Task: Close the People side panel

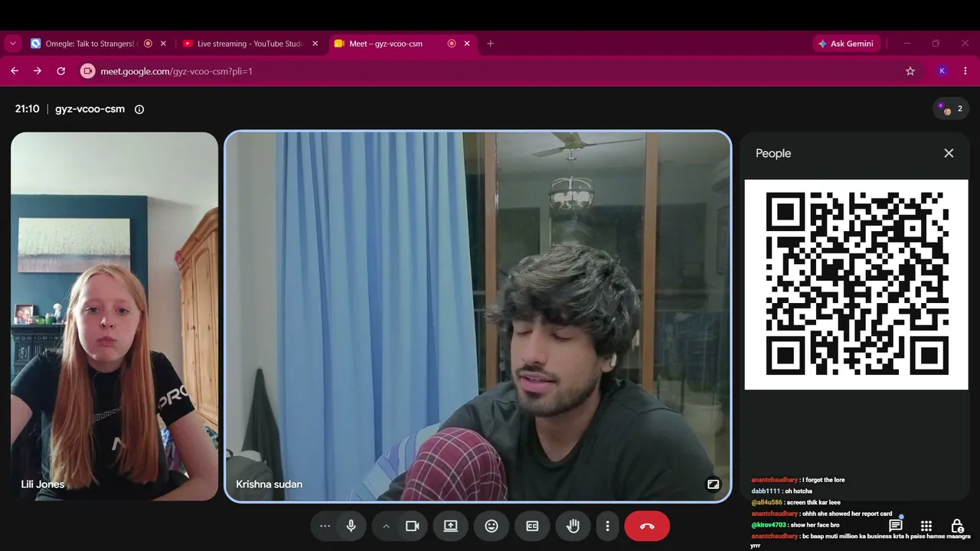Action: tap(949, 153)
